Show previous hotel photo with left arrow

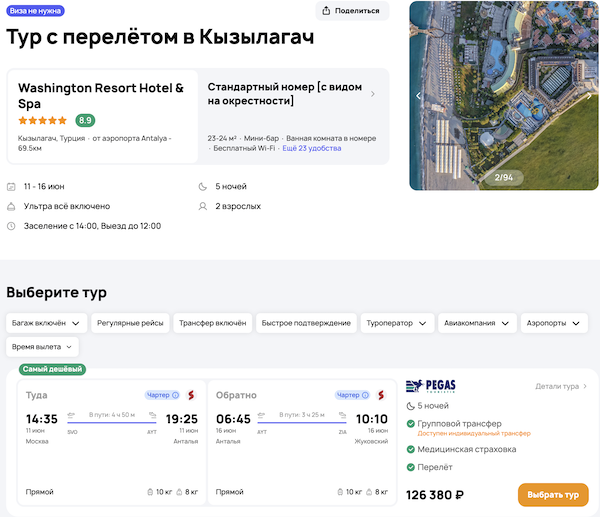(419, 96)
